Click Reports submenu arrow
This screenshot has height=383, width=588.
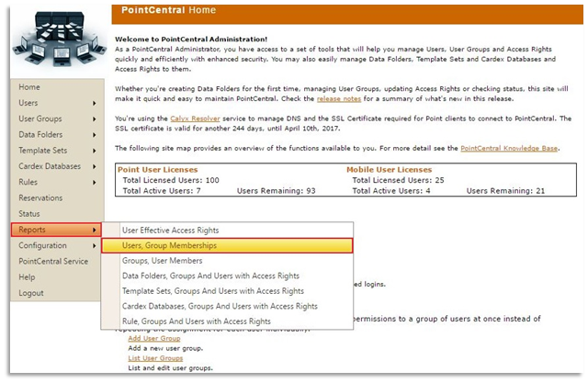(94, 231)
